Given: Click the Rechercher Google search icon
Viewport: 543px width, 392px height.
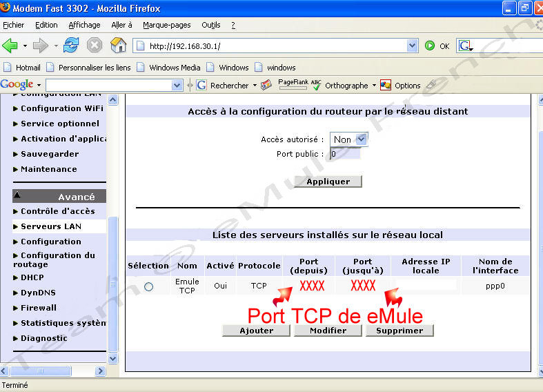Looking at the screenshot, I should tap(201, 85).
